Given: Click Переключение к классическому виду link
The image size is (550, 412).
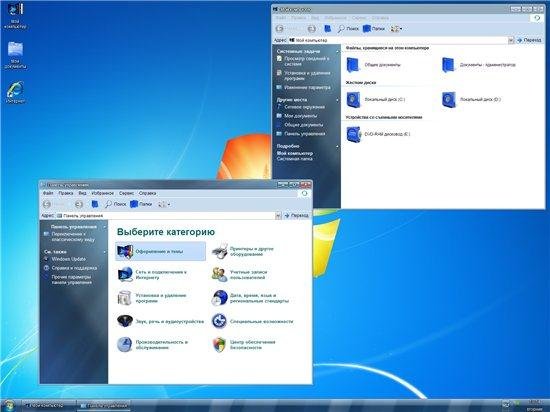Looking at the screenshot, I should pos(73,237).
